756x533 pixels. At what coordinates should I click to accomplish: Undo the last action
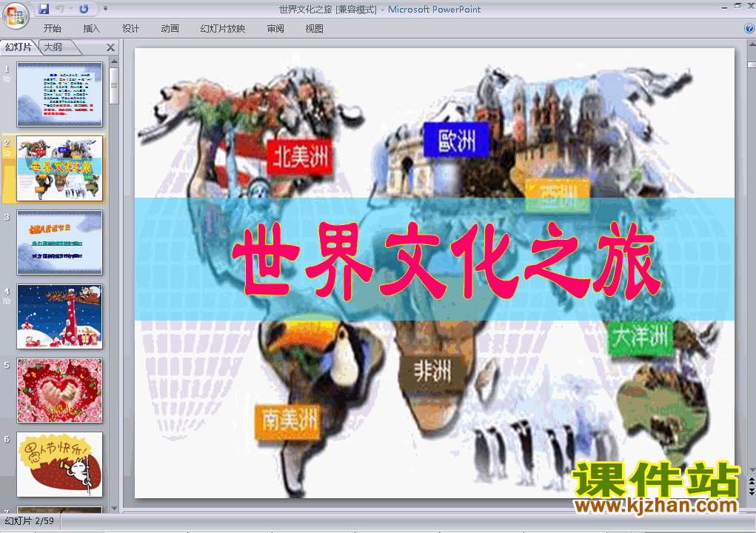pyautogui.click(x=60, y=9)
